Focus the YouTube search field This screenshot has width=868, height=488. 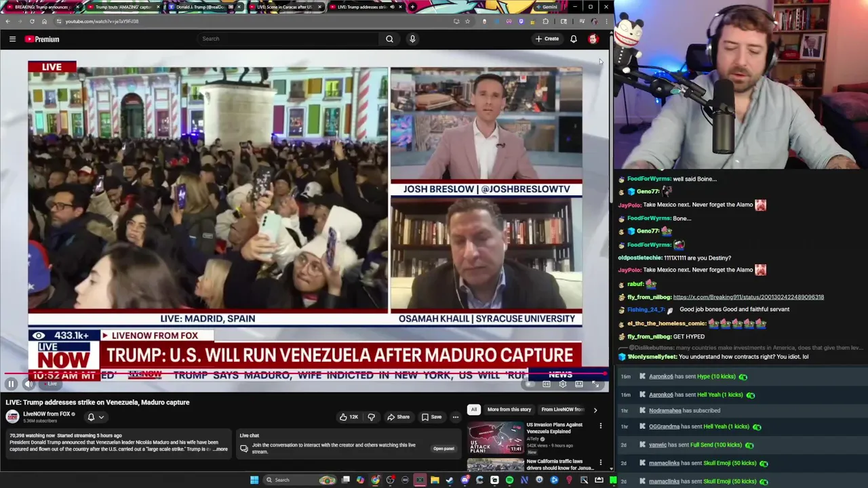(288, 39)
